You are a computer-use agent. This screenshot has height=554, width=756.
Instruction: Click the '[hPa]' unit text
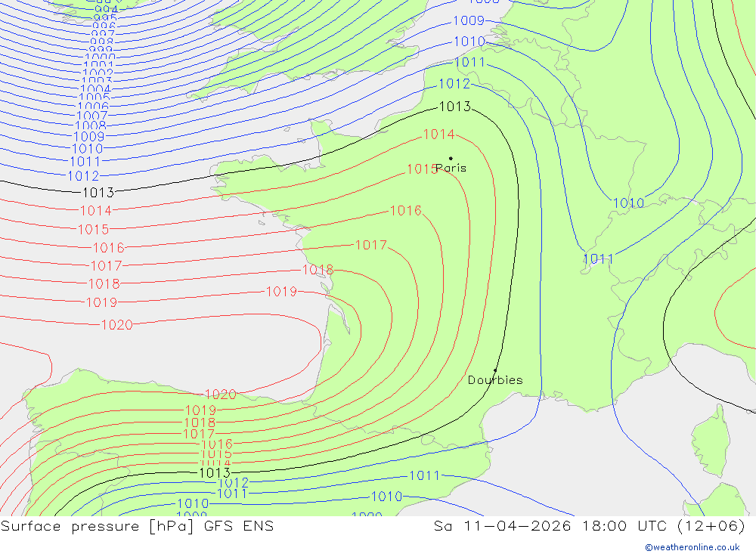coord(171,526)
